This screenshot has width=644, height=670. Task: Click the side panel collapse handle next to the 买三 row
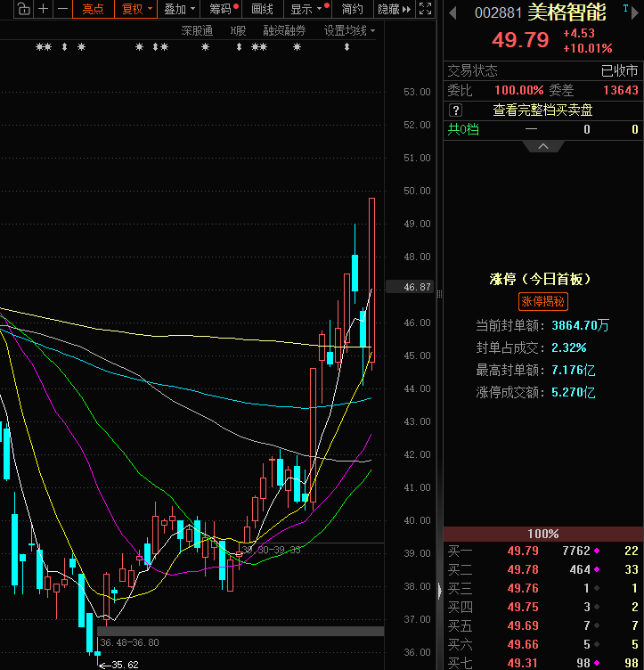439,591
